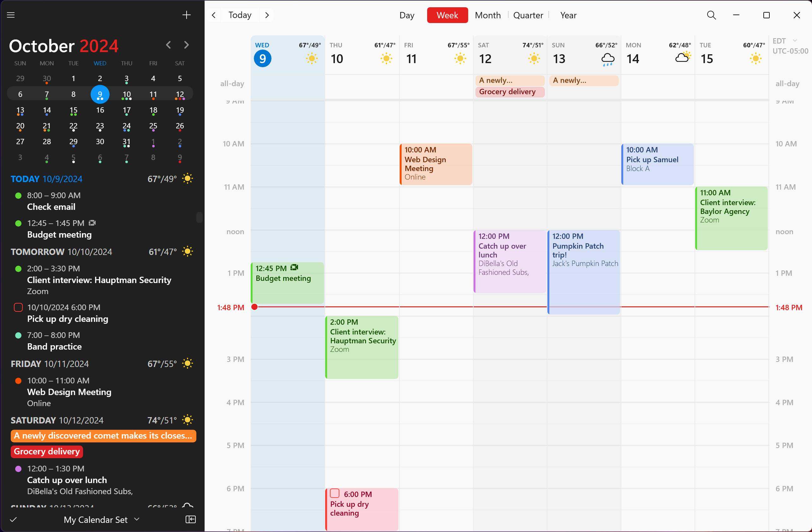The height and width of the screenshot is (532, 812).
Task: Open reminders via checkmark icon at bottom
Action: 13,519
